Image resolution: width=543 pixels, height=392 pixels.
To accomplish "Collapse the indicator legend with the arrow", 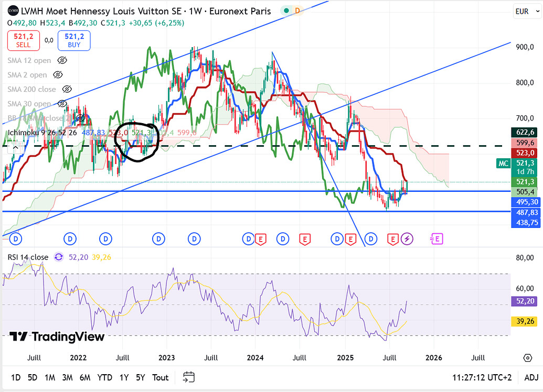I will tap(15, 147).
